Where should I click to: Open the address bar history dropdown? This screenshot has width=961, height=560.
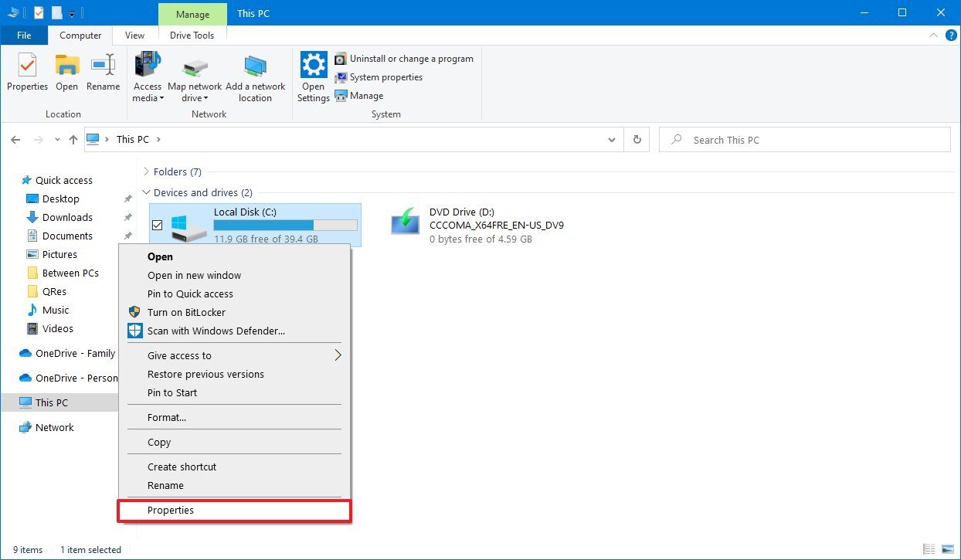pyautogui.click(x=611, y=139)
